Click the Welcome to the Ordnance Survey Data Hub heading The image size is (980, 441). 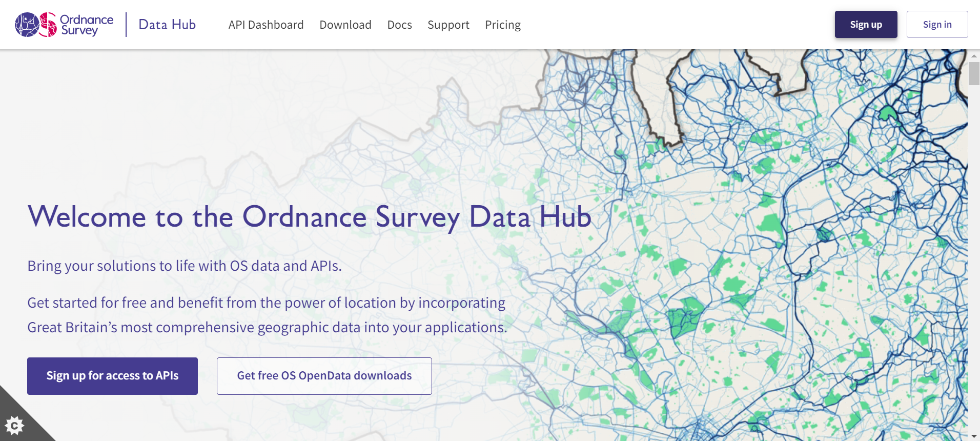click(x=310, y=216)
